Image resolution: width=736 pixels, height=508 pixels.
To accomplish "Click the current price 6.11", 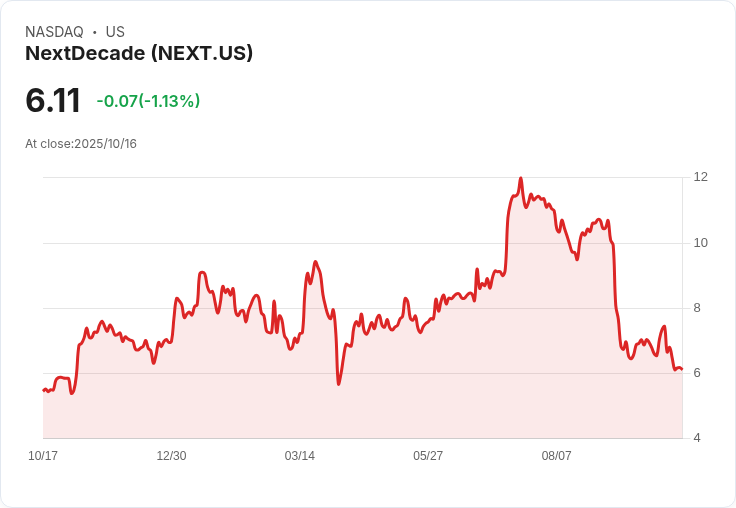I will 53,100.
